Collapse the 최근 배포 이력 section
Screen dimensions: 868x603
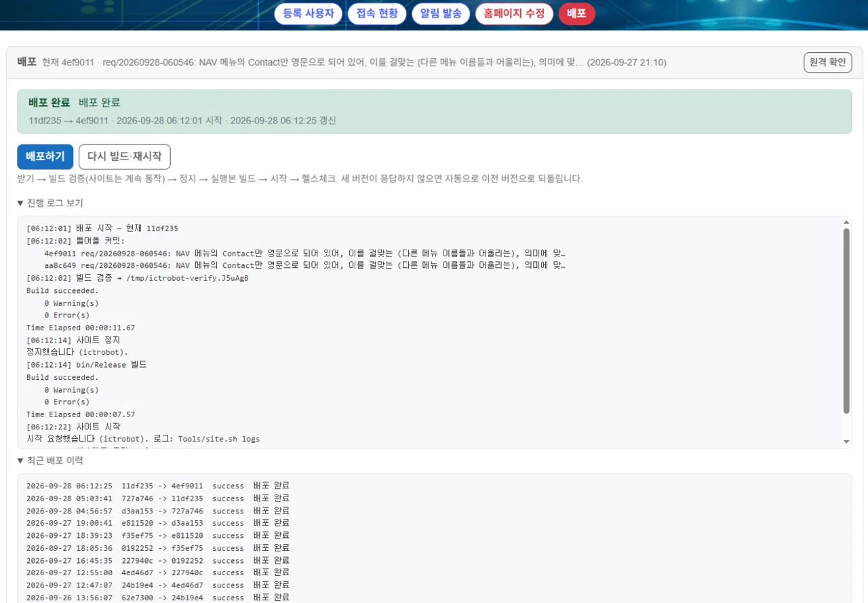[50, 461]
